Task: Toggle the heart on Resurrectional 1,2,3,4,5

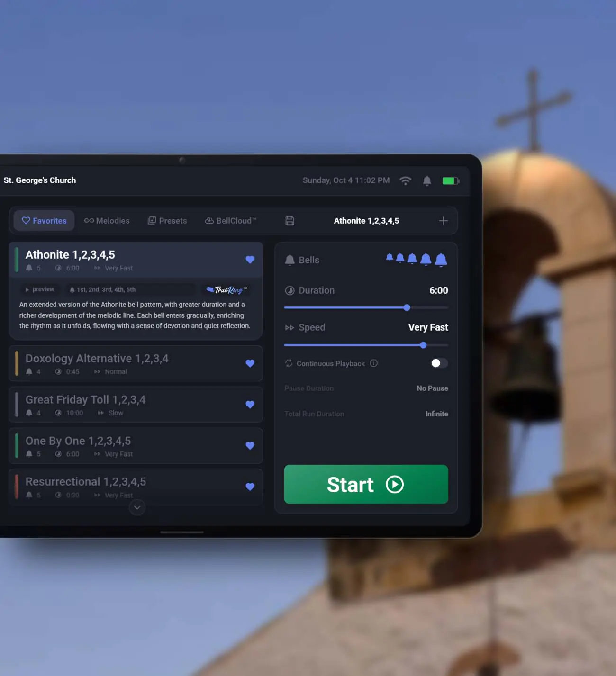Action: (x=250, y=487)
